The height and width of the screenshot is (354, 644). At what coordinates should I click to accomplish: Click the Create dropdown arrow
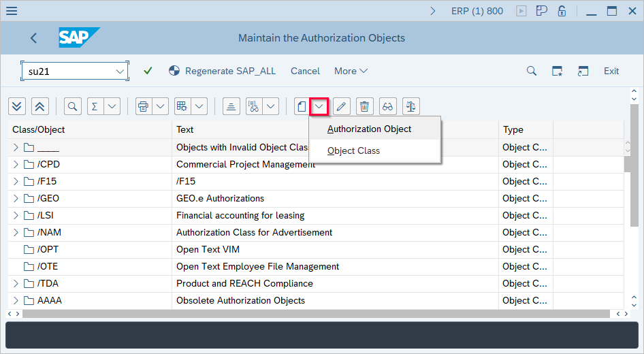coord(319,106)
